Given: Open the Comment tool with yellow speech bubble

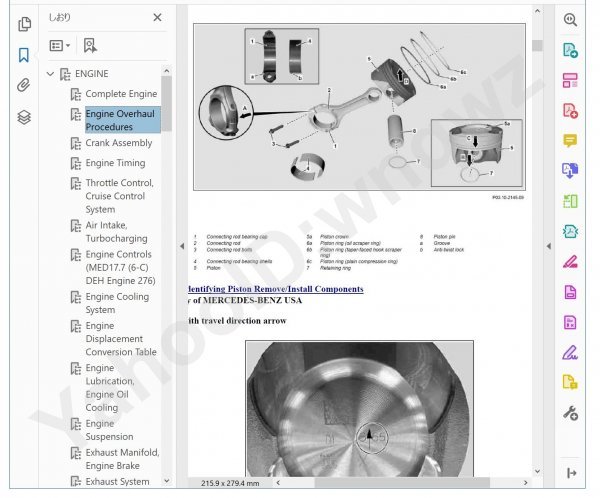Looking at the screenshot, I should click(570, 140).
